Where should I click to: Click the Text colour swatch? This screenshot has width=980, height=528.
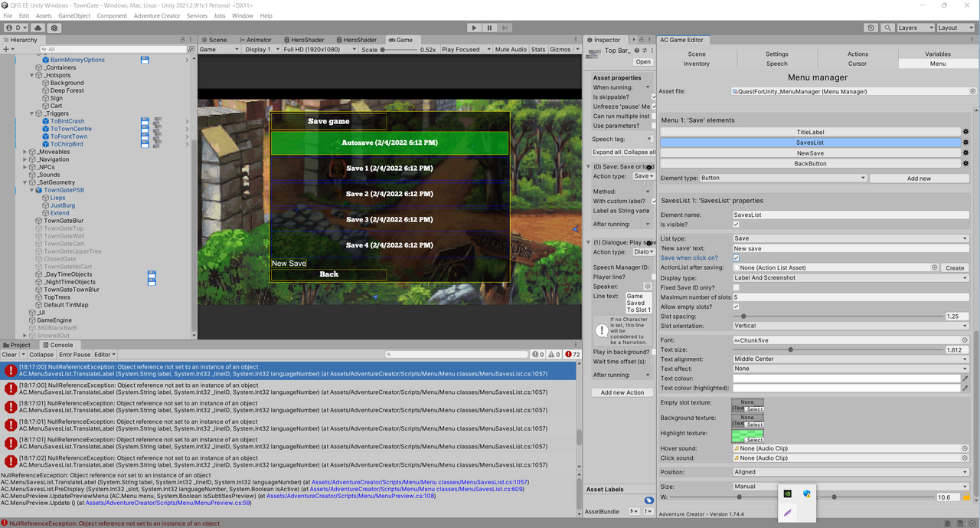pos(846,379)
